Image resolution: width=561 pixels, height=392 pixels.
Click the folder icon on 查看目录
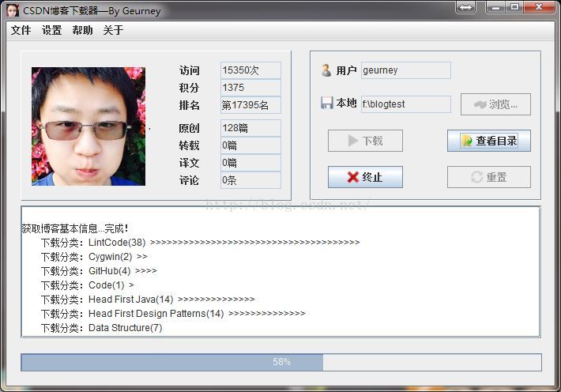(x=466, y=141)
